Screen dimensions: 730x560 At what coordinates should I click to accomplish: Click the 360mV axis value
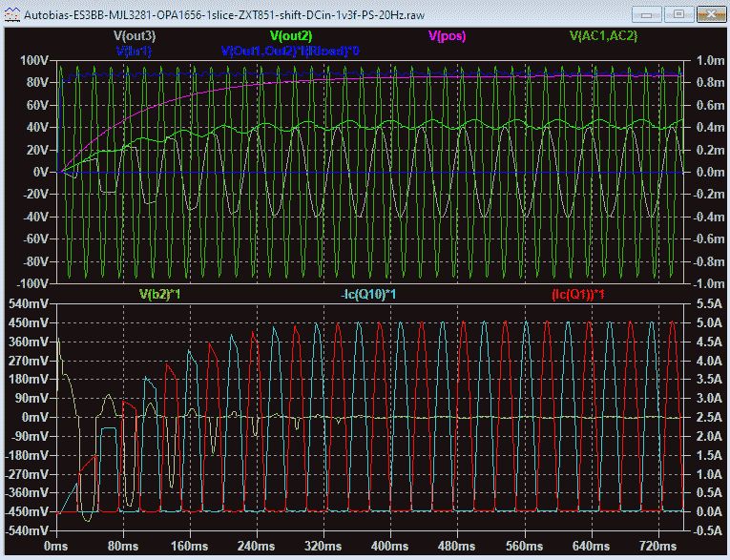click(30, 342)
